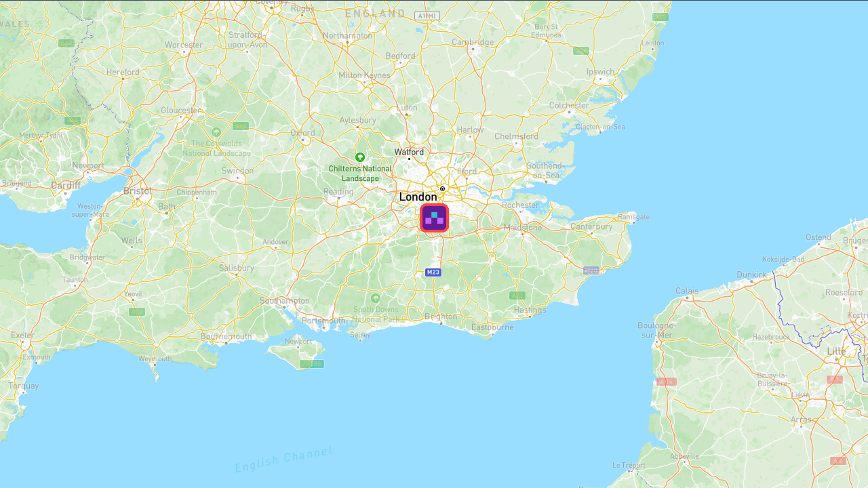
Task: Click the Calais label in France
Action: tap(687, 291)
